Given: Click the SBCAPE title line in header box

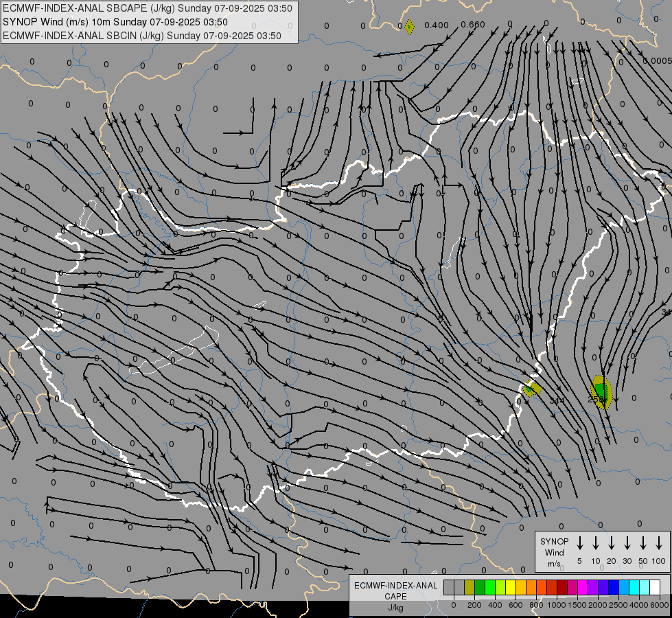Looking at the screenshot, I should 148,8.
